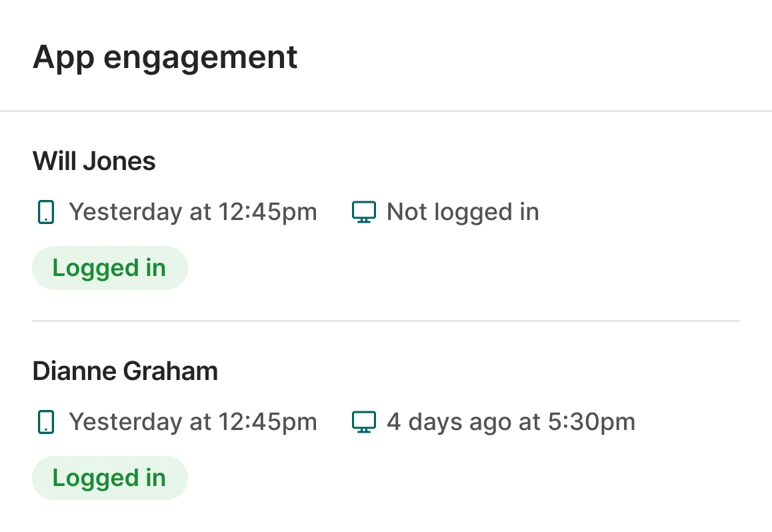Click the 4 days ago at 5:30pm text
The height and width of the screenshot is (532, 772).
tap(511, 422)
